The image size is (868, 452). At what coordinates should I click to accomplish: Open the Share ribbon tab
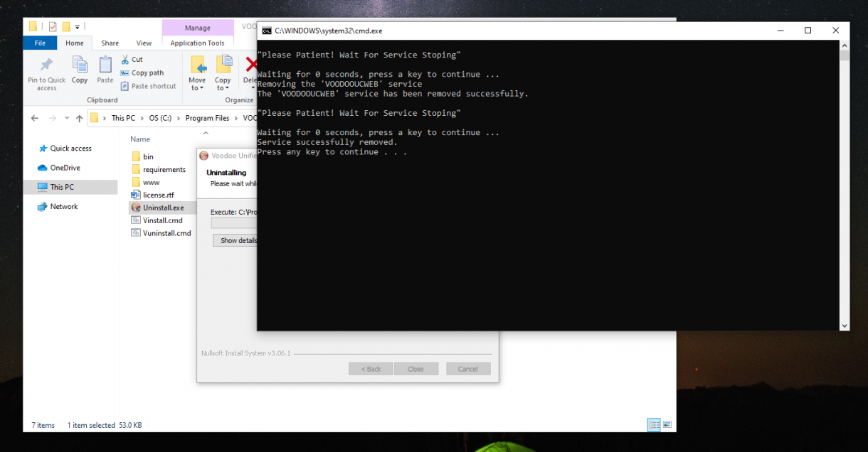pos(110,43)
